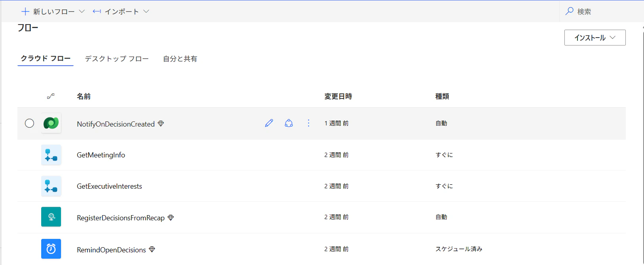
Task: Click the 検索 search field
Action: point(602,11)
